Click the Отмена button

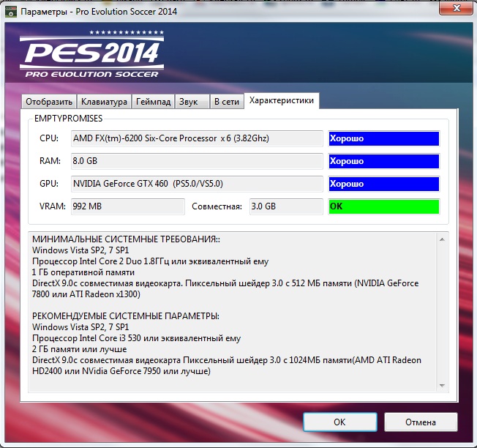pyautogui.click(x=421, y=422)
